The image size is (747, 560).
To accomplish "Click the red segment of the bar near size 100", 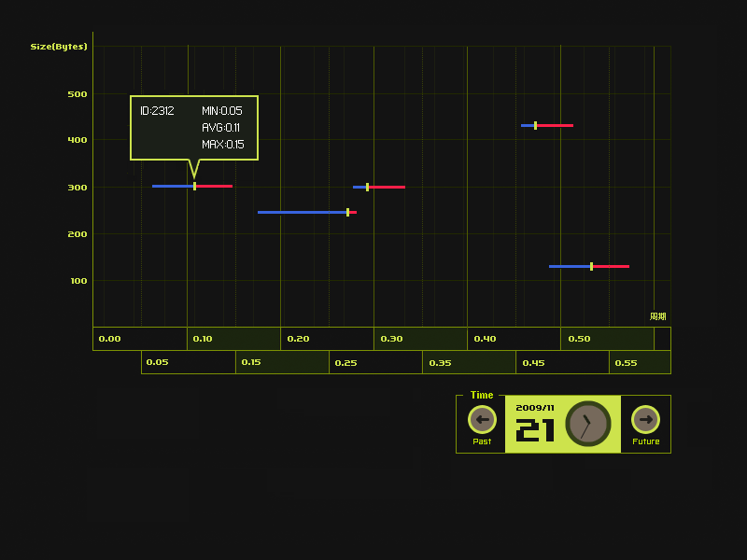I will 611,266.
